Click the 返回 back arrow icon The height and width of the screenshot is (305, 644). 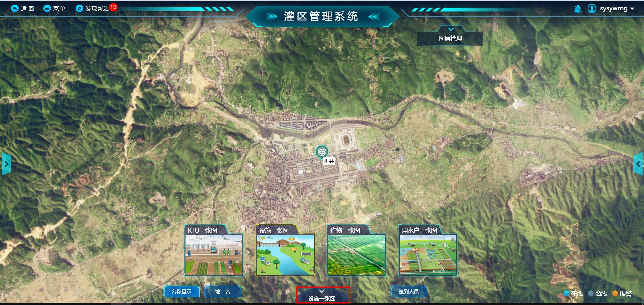coord(15,8)
